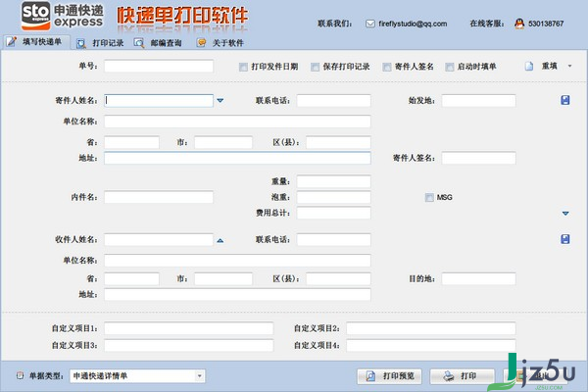The height and width of the screenshot is (392, 588).
Task: Click the 单据类型 icon at bottom left
Action: click(20, 375)
